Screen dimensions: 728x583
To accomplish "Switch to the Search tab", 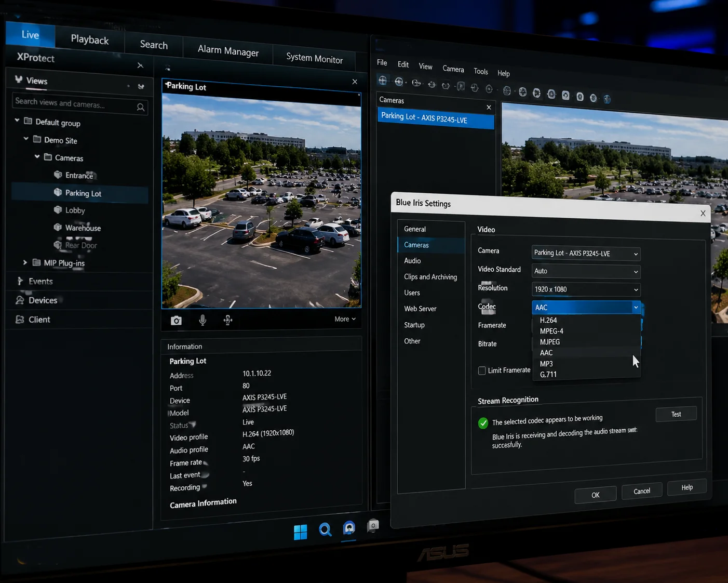I will 154,45.
